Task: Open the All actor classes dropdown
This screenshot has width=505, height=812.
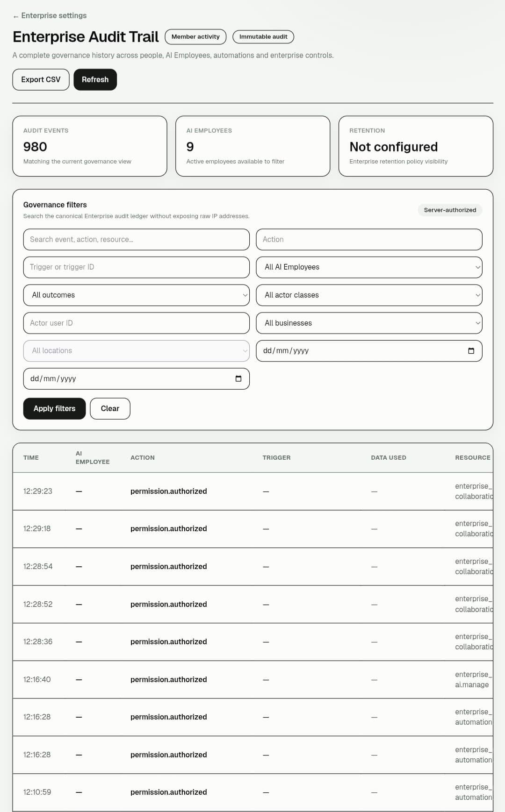Action: pos(369,295)
